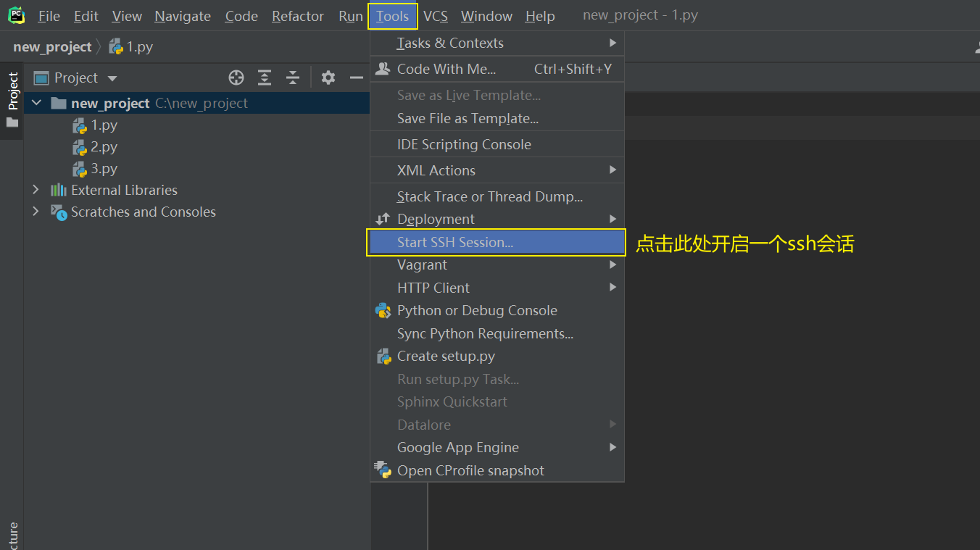980x550 pixels.
Task: Click the Python file icon beside 2.py in tree
Action: (x=80, y=147)
